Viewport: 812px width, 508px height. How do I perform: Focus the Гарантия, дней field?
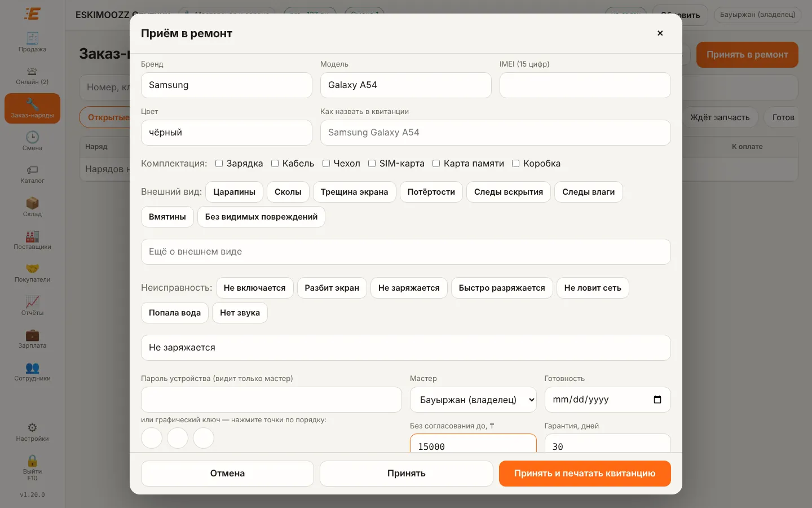(x=608, y=443)
